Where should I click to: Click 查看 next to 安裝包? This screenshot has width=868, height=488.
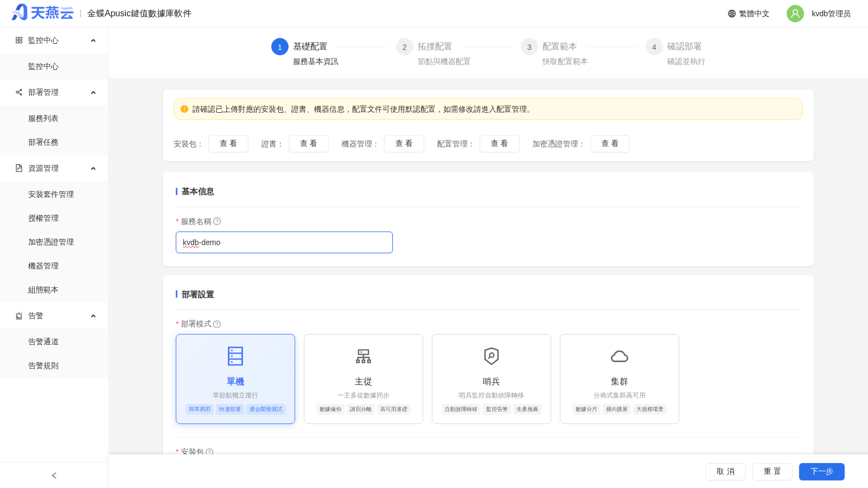click(x=228, y=144)
